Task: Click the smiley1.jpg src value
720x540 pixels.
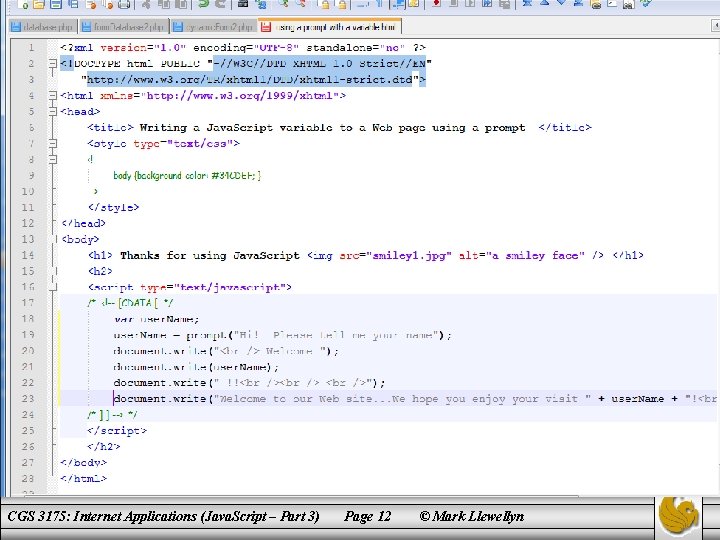Action: [409, 255]
